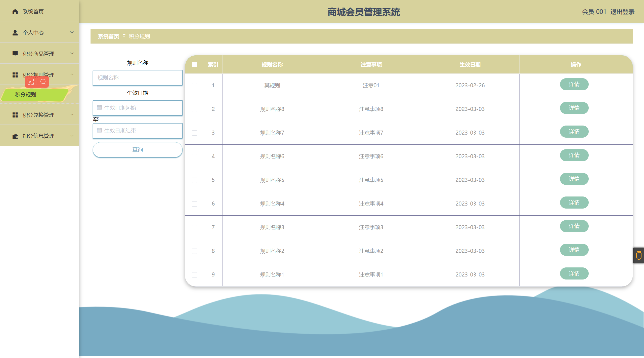This screenshot has height=358, width=644.
Task: Select the checkbox for 规则名称5 row
Action: tap(194, 180)
